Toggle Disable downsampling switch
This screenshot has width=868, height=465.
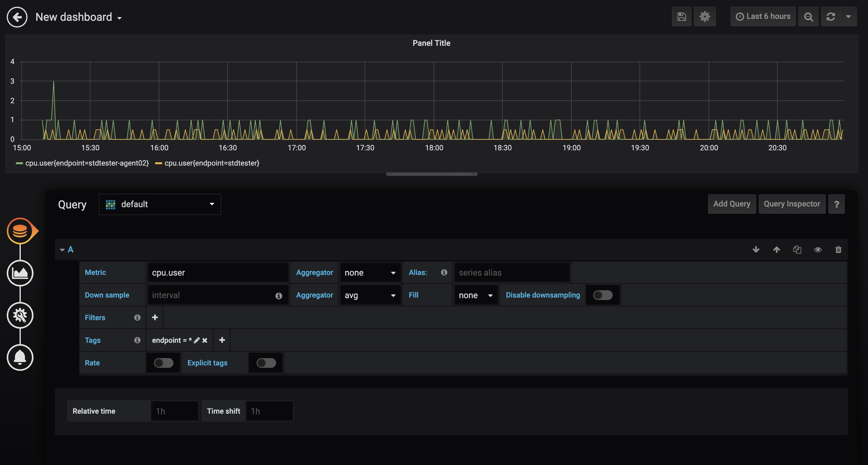tap(603, 295)
